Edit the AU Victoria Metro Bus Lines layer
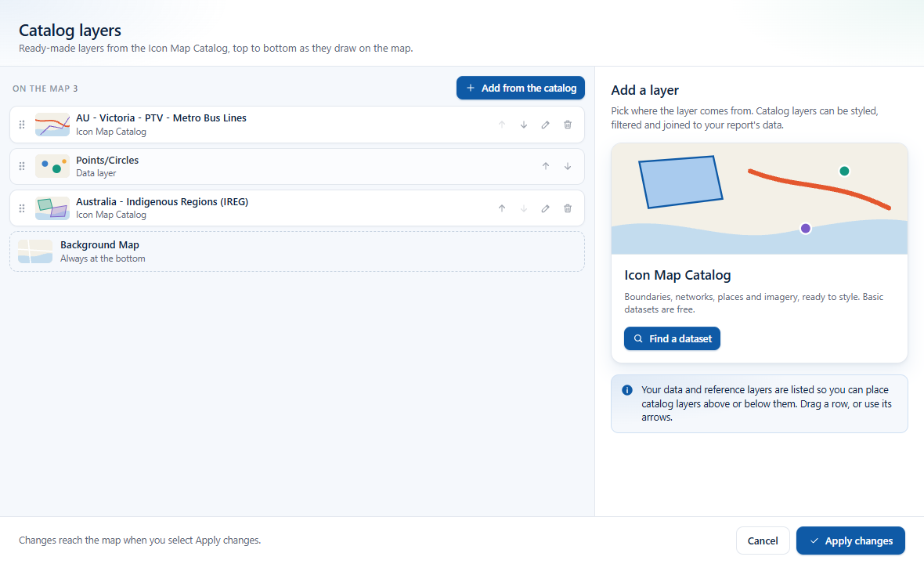The image size is (924, 564). 546,125
